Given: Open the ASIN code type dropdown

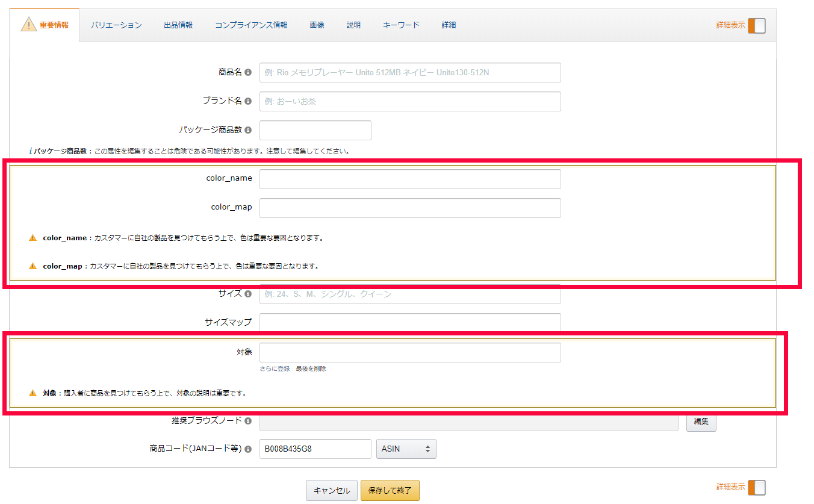Looking at the screenshot, I should point(406,449).
